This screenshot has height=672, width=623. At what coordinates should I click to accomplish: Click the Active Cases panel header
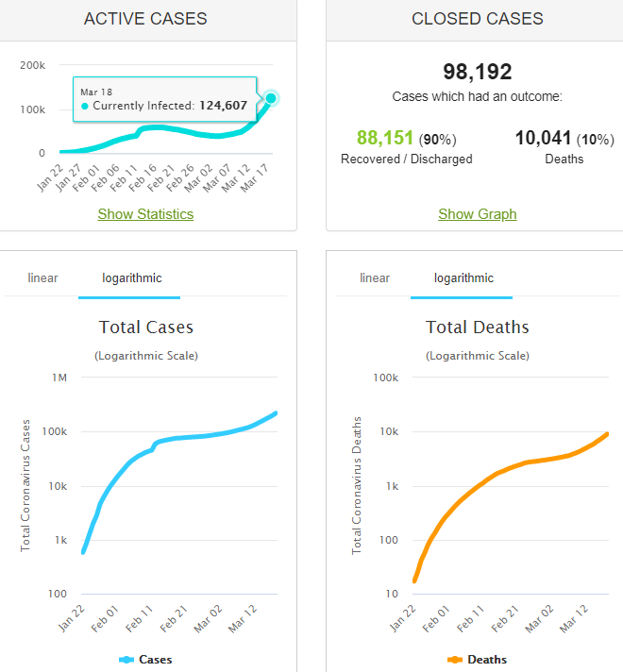[x=145, y=19]
